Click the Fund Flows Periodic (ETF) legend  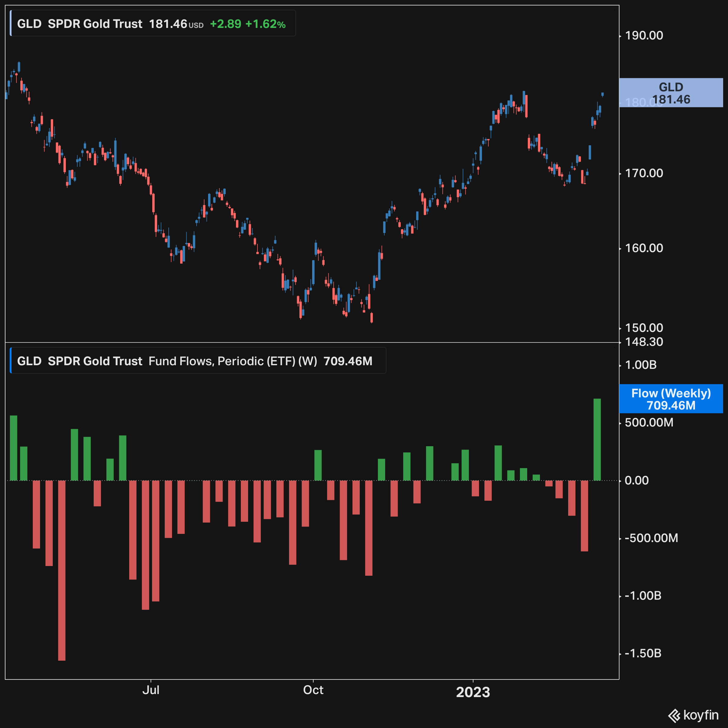click(x=198, y=361)
